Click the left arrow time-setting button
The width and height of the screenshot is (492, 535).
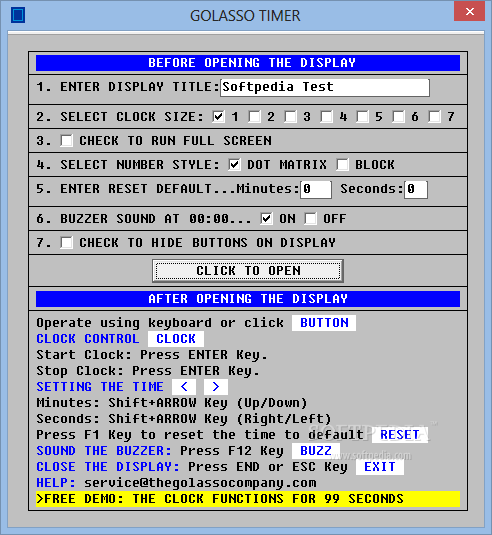coord(184,387)
